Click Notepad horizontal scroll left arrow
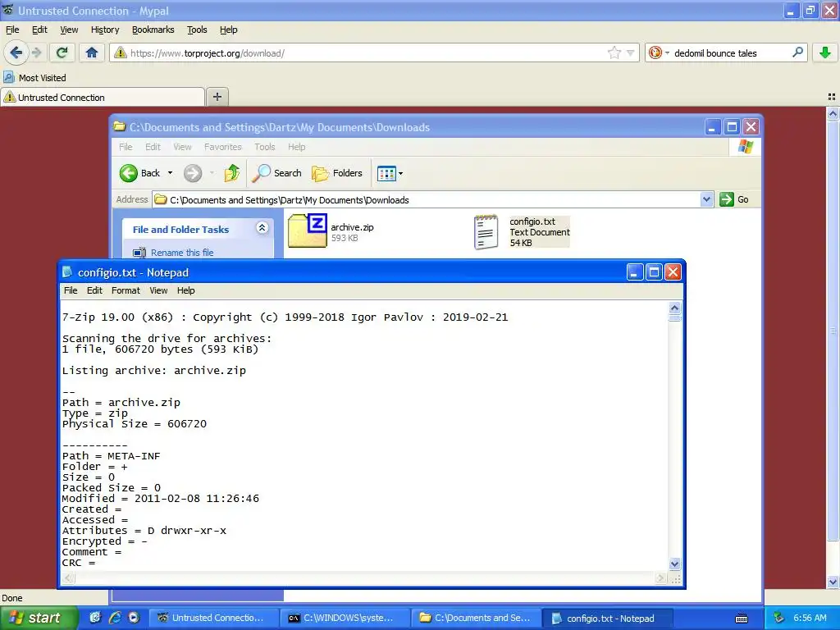The image size is (840, 630). point(68,578)
